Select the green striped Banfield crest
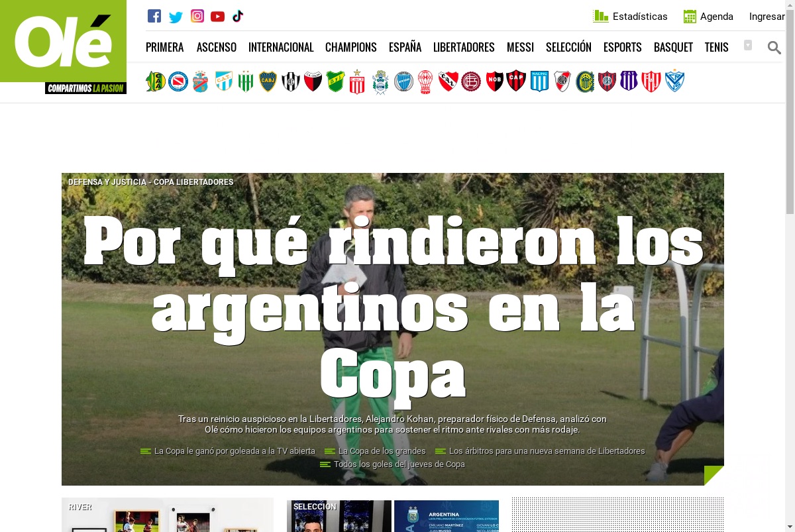795x532 pixels. coord(246,81)
